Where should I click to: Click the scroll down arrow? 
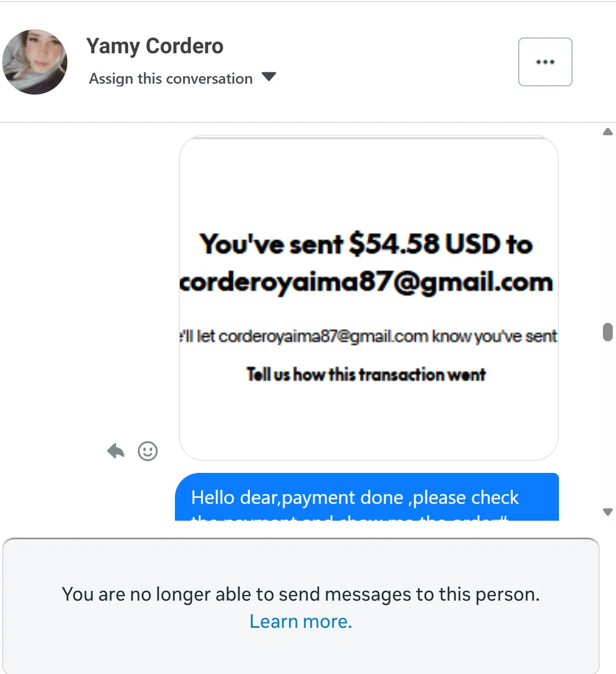(608, 511)
